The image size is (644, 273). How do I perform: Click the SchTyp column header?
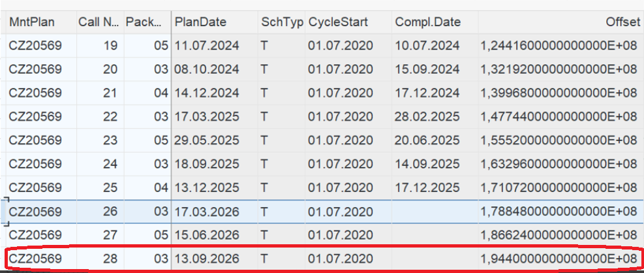[x=282, y=22]
